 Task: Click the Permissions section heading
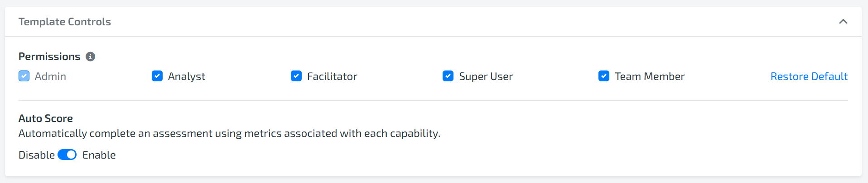(x=49, y=56)
